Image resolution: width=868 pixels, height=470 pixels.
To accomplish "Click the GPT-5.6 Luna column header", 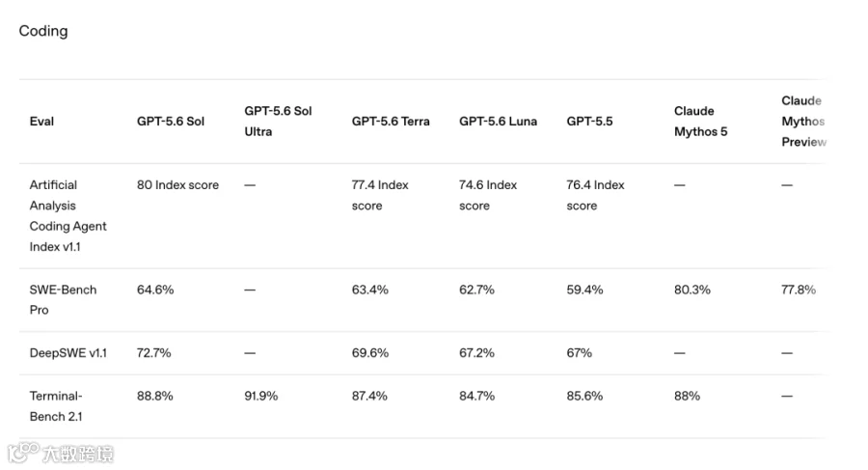I will coord(498,122).
